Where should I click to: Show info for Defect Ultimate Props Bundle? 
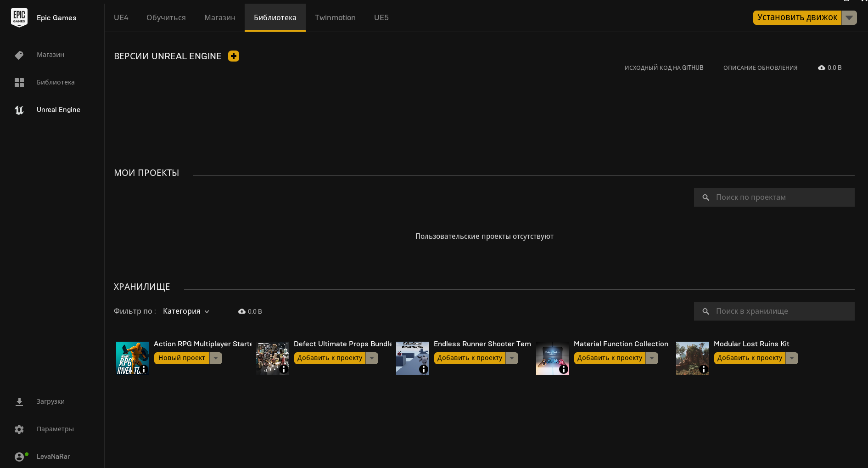[284, 369]
